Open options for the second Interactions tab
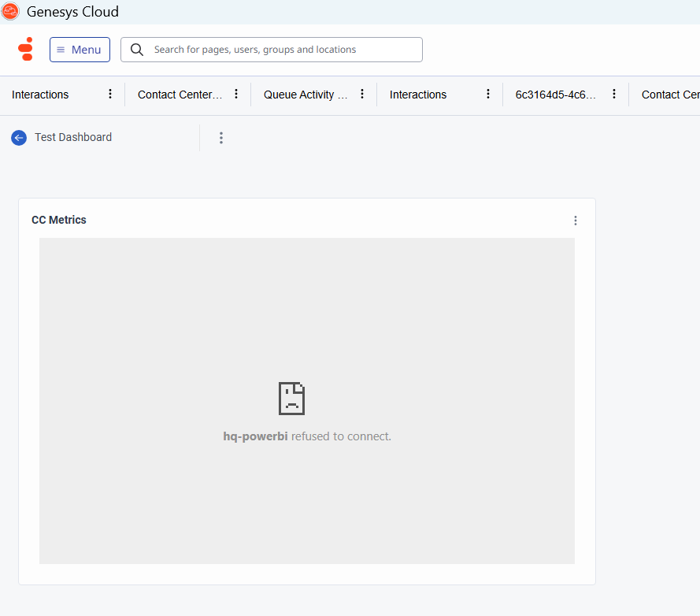This screenshot has width=700, height=616. [x=488, y=94]
